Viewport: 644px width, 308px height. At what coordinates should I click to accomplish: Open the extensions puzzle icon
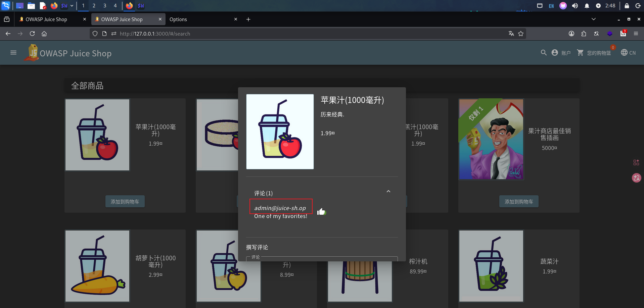tap(584, 34)
